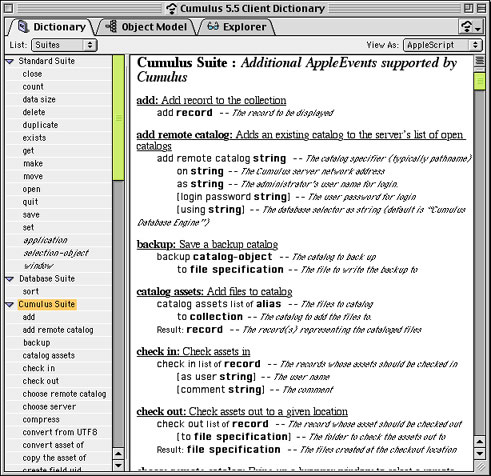
Task: Click the green list scrollbar thumb
Action: tap(118, 118)
